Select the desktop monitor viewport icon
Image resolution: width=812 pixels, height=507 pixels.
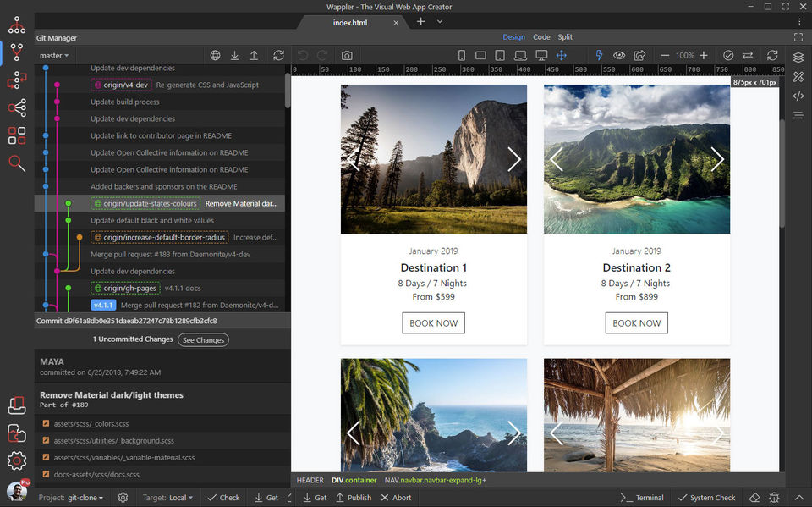(x=541, y=55)
